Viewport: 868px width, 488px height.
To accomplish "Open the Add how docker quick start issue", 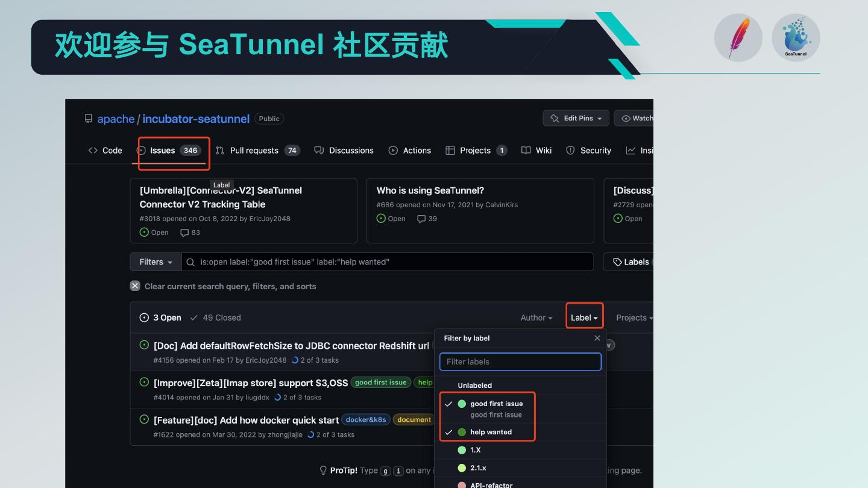I will click(x=246, y=420).
